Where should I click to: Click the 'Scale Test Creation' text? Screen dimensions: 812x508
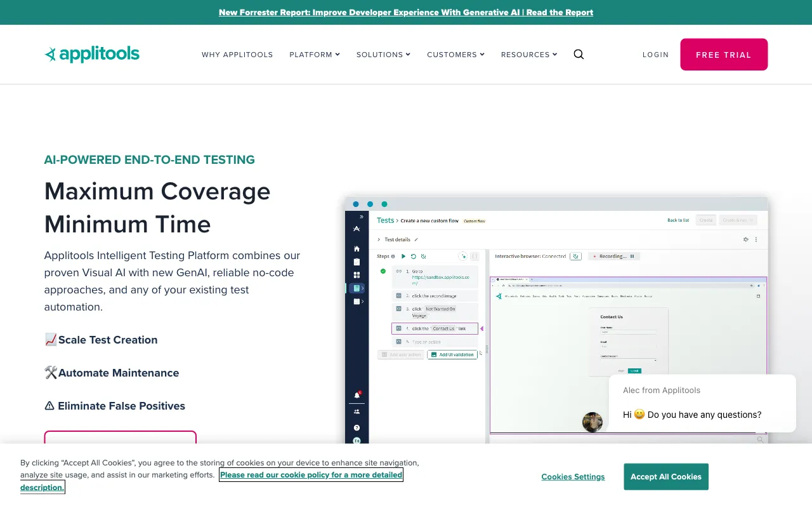(x=108, y=340)
